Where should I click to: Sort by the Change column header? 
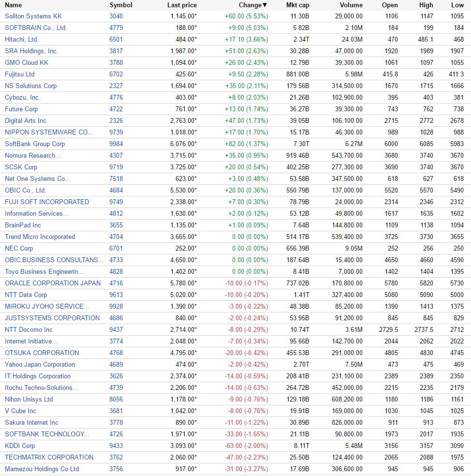pos(253,5)
